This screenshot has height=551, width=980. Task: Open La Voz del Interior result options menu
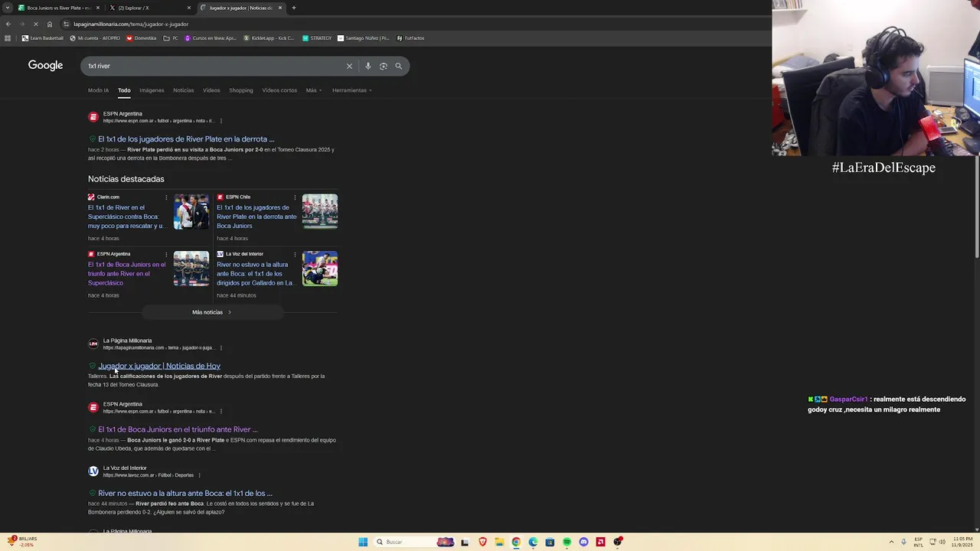point(199,475)
